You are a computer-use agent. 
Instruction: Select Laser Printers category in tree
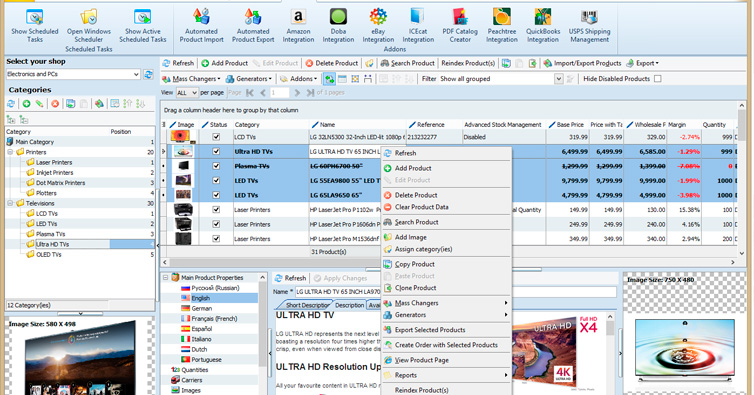54,163
